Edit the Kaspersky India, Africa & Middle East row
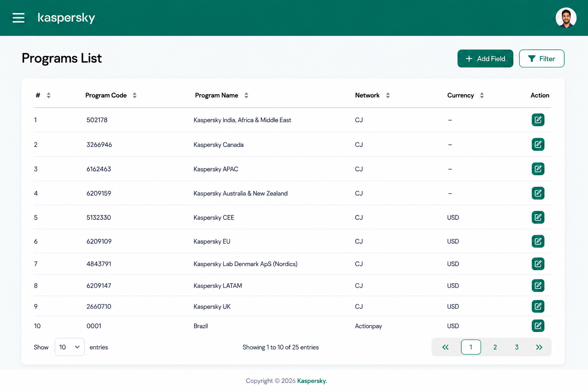 pyautogui.click(x=538, y=120)
